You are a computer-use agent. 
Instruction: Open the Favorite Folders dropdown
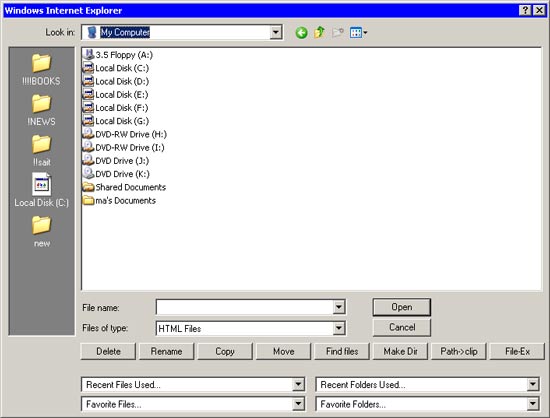pyautogui.click(x=532, y=404)
